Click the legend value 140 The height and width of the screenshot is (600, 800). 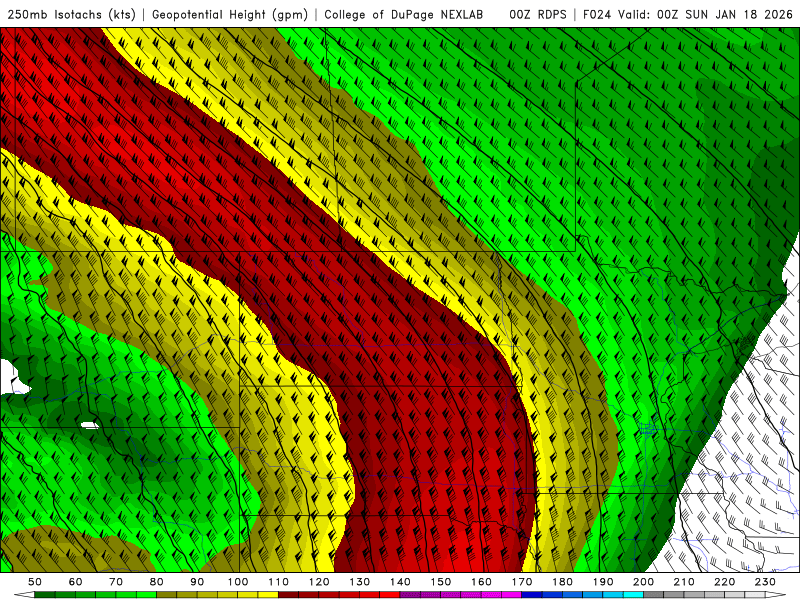tap(400, 582)
